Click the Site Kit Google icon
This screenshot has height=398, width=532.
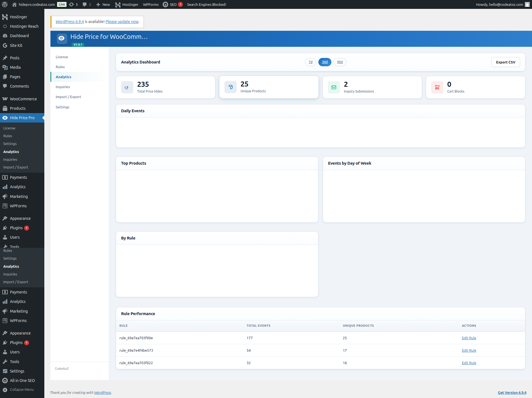pos(5,45)
